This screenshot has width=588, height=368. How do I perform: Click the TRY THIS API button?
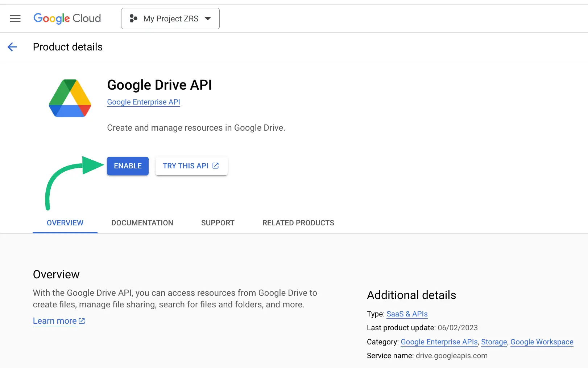(191, 166)
